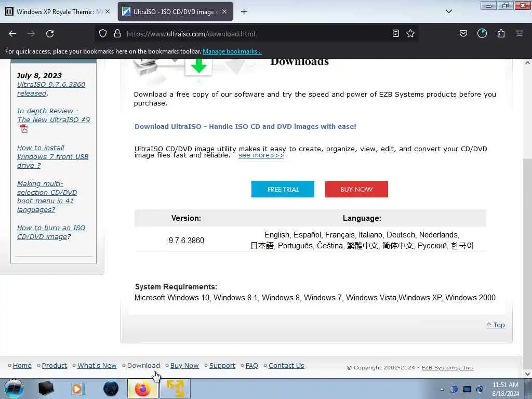This screenshot has width=532, height=399.
Task: Open the Firefox hamburger application menu
Action: [x=520, y=33]
